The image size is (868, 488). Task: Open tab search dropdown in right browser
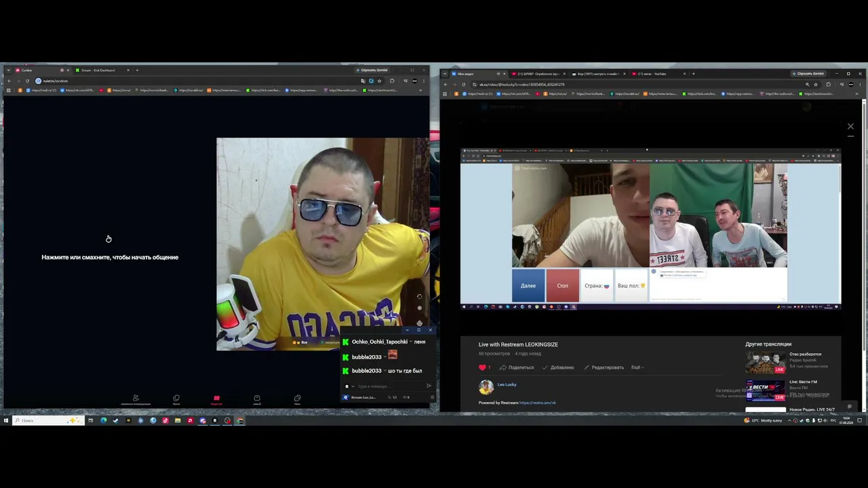tap(445, 74)
